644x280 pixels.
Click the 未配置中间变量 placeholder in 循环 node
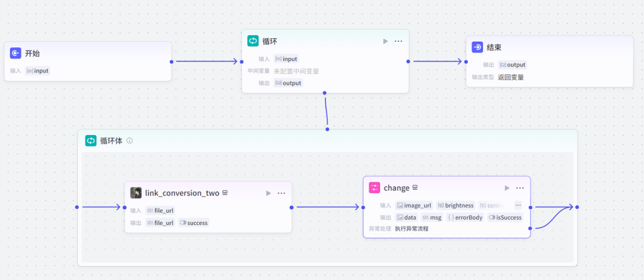pos(296,71)
